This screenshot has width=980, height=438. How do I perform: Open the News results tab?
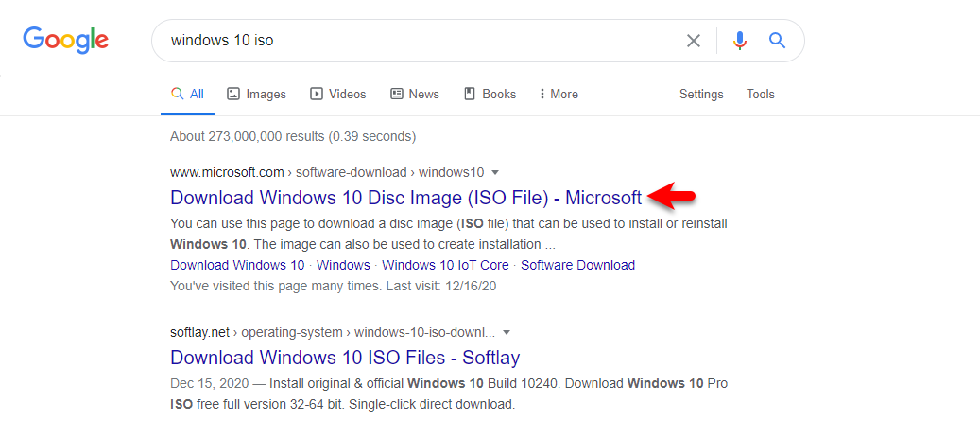tap(415, 94)
